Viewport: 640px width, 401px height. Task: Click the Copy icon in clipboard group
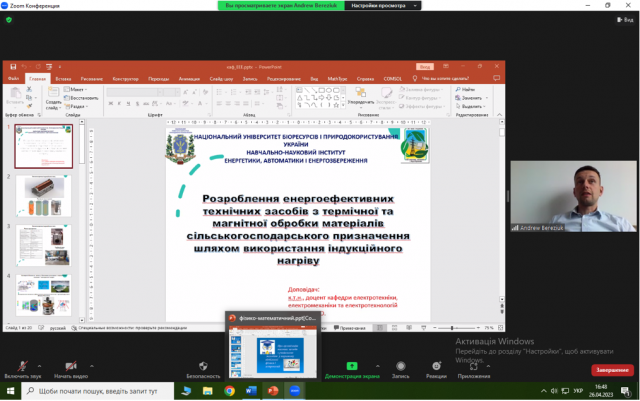[29, 98]
